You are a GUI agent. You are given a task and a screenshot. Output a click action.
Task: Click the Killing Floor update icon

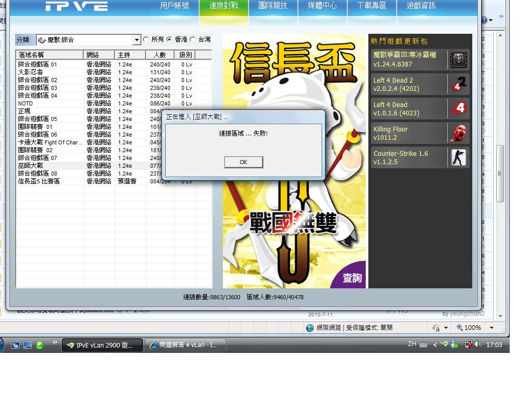[458, 133]
